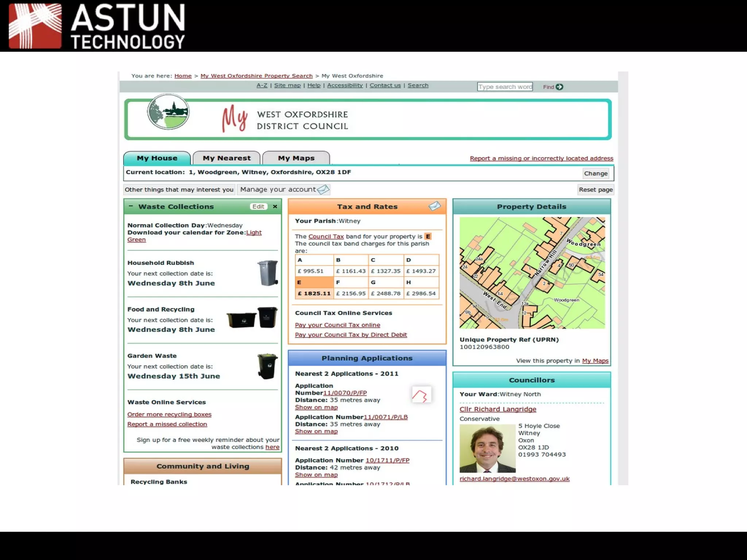Viewport: 747px width, 560px height.
Task: Open Pay your Council Tax online link
Action: pyautogui.click(x=337, y=325)
